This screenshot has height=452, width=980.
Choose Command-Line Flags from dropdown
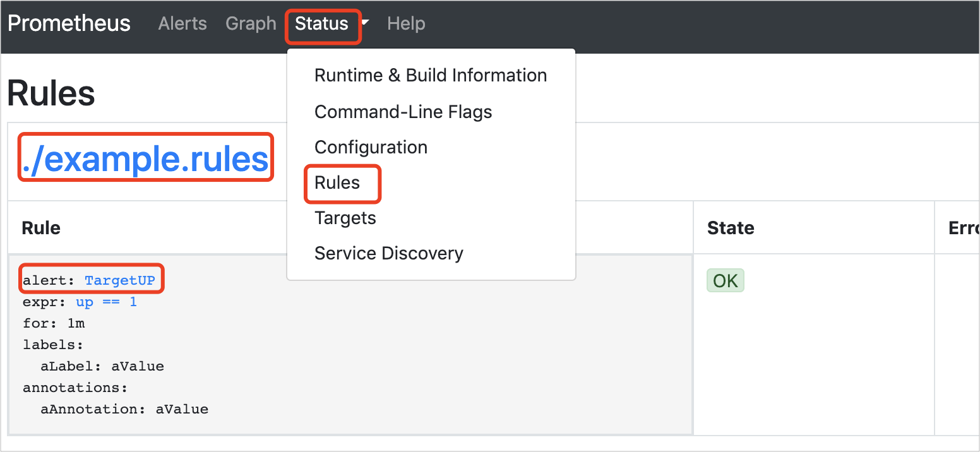[403, 112]
